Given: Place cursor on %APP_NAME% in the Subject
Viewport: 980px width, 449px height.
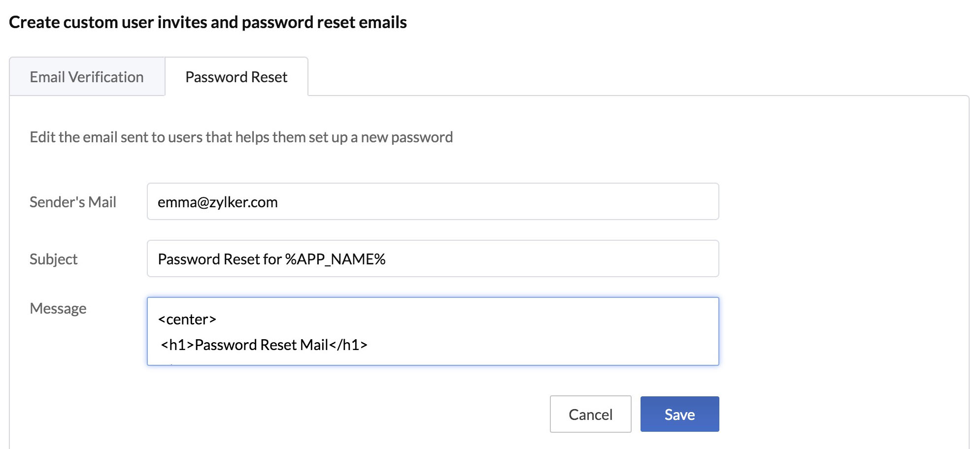Looking at the screenshot, I should pyautogui.click(x=335, y=259).
